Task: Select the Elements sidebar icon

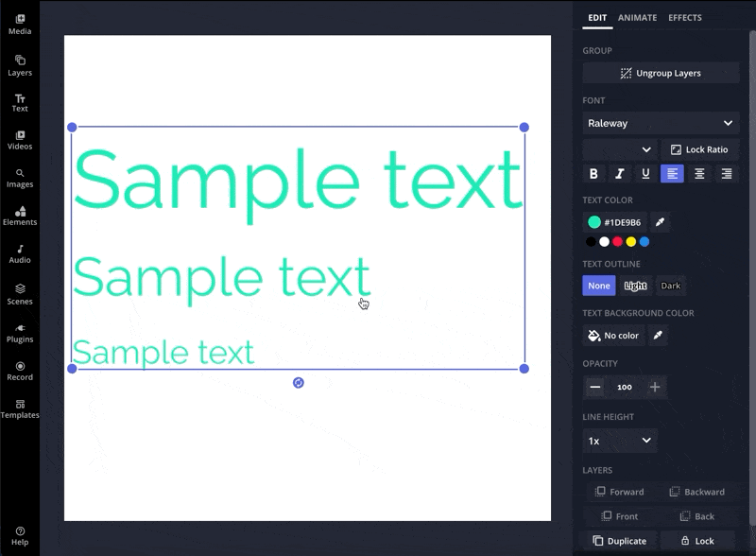Action: pyautogui.click(x=20, y=216)
